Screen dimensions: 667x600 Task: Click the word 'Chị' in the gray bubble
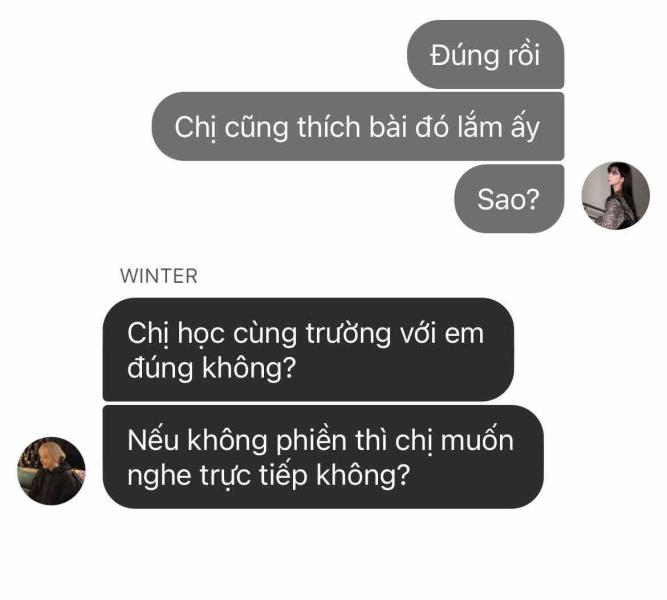coord(195,127)
